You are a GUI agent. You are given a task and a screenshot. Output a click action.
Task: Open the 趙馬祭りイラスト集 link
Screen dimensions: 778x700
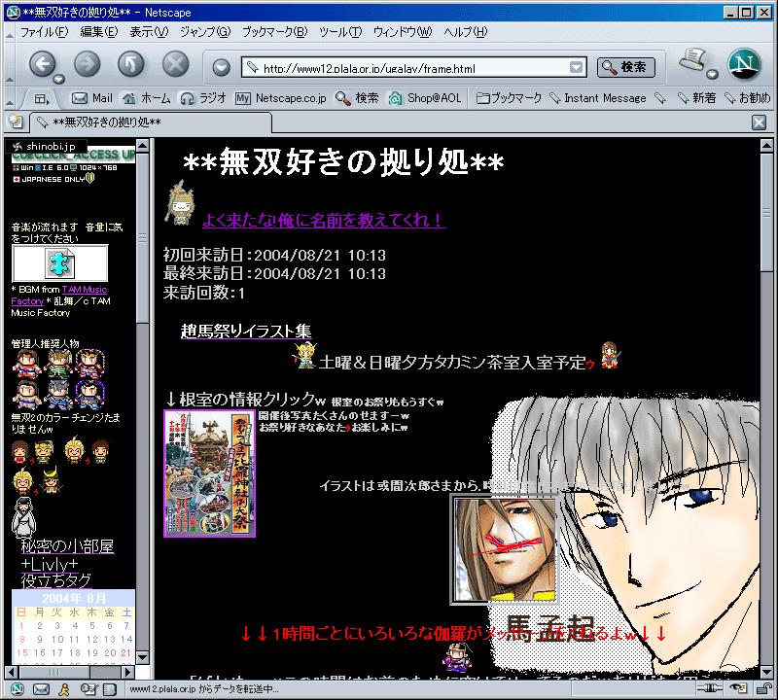coord(246,331)
